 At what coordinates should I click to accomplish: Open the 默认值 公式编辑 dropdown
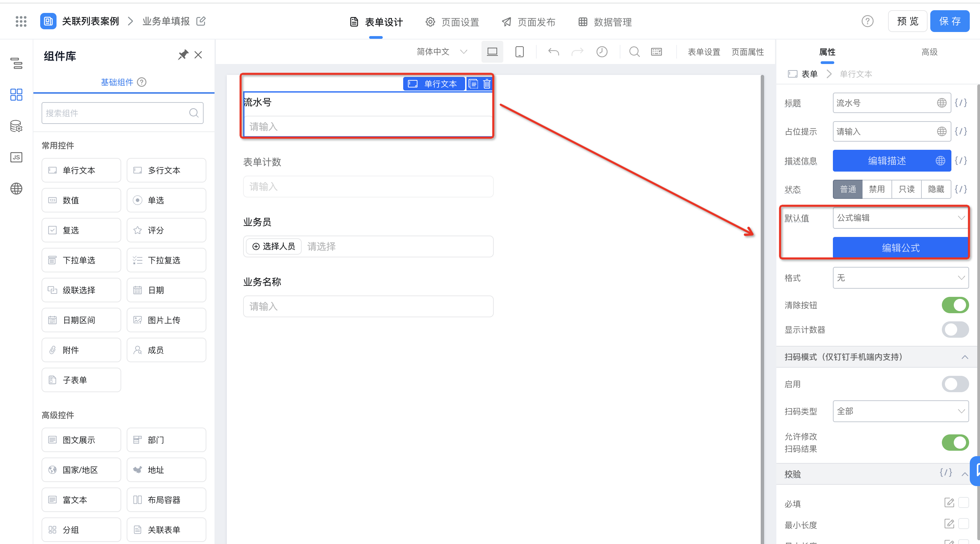coord(900,218)
